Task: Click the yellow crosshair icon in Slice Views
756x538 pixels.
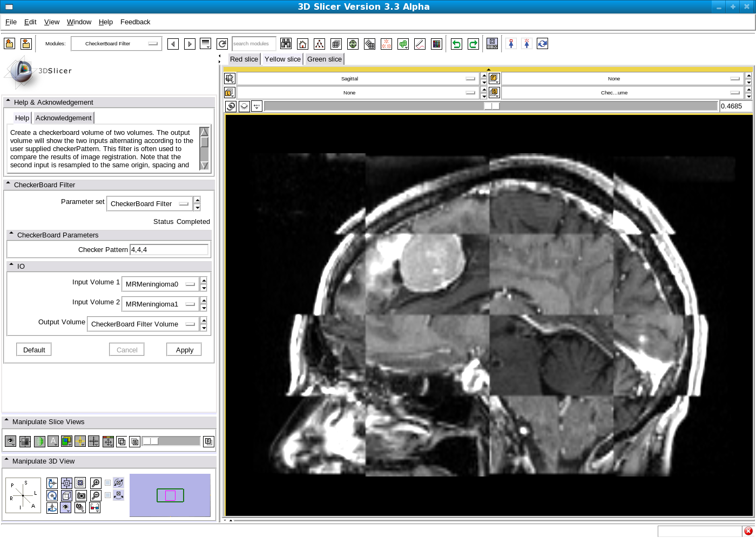Action: point(80,441)
